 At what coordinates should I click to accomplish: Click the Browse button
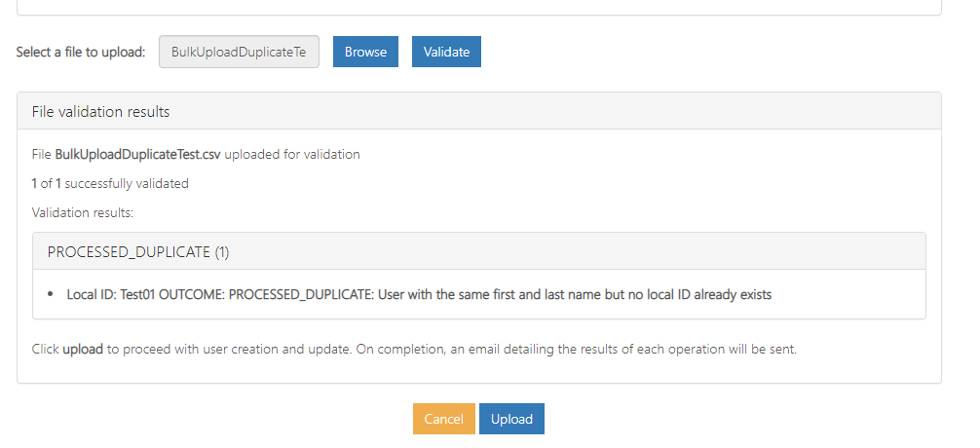point(365,52)
